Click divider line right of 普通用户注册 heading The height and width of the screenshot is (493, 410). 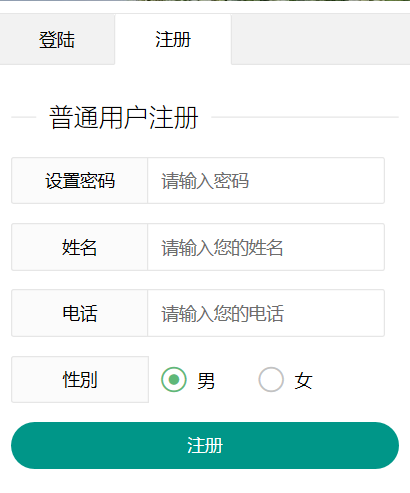pyautogui.click(x=305, y=117)
